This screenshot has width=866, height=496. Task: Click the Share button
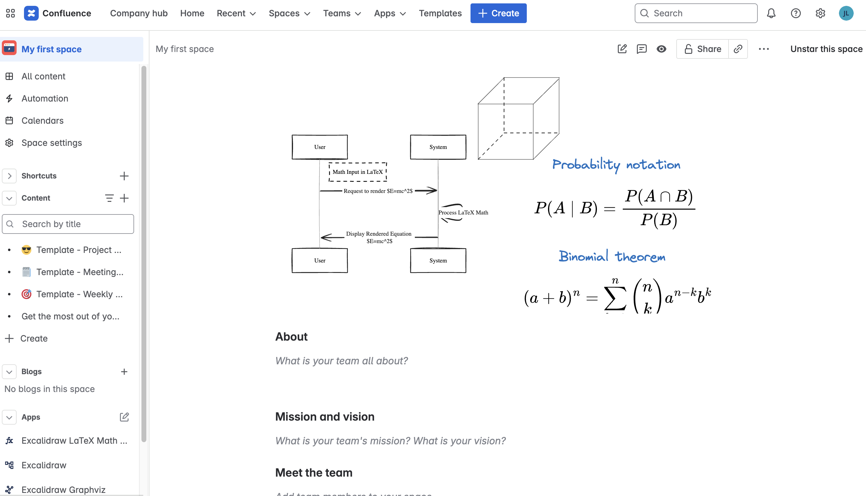point(702,49)
